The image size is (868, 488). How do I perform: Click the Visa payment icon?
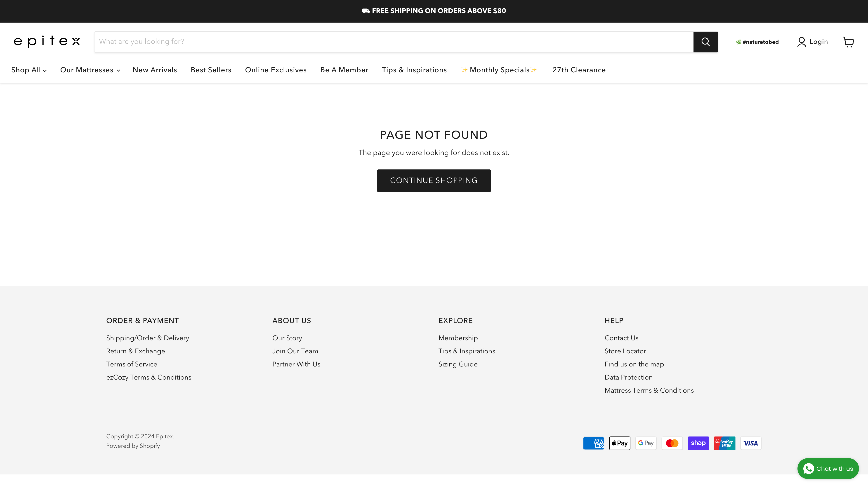[751, 443]
